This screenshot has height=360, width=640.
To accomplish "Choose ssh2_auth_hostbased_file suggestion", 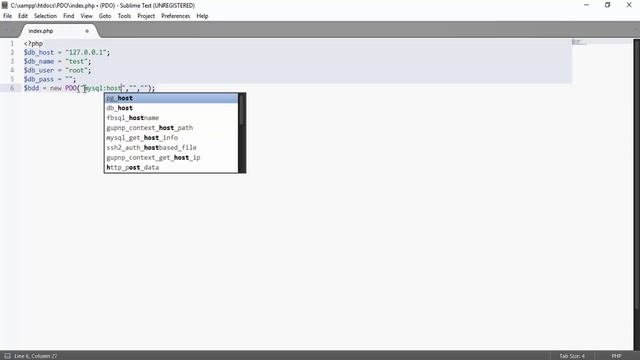I will coord(171,147).
